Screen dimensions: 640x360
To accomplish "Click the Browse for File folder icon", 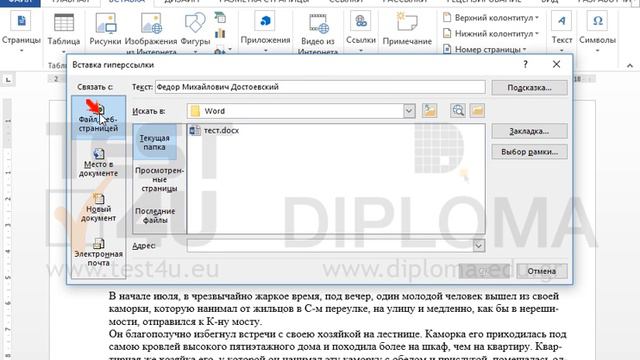I will (x=477, y=111).
